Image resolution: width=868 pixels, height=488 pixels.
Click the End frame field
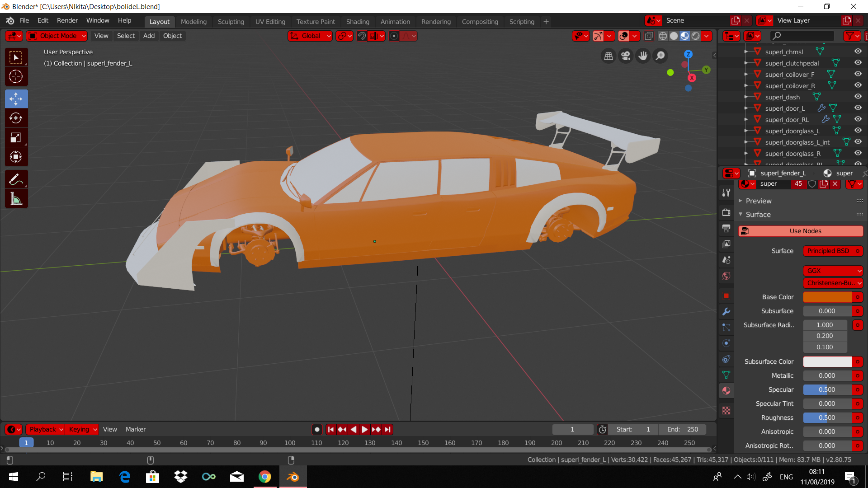click(x=683, y=429)
